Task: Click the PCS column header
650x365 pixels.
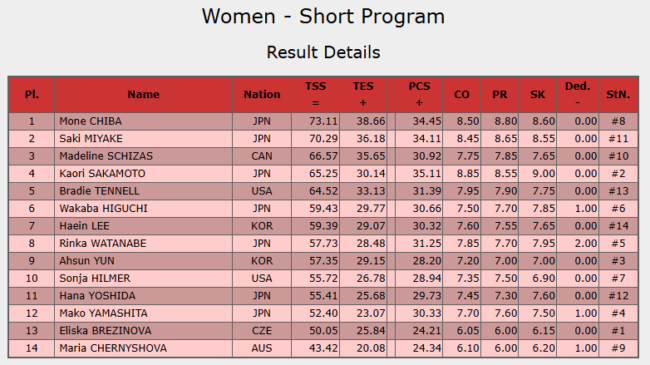Action: tap(419, 95)
